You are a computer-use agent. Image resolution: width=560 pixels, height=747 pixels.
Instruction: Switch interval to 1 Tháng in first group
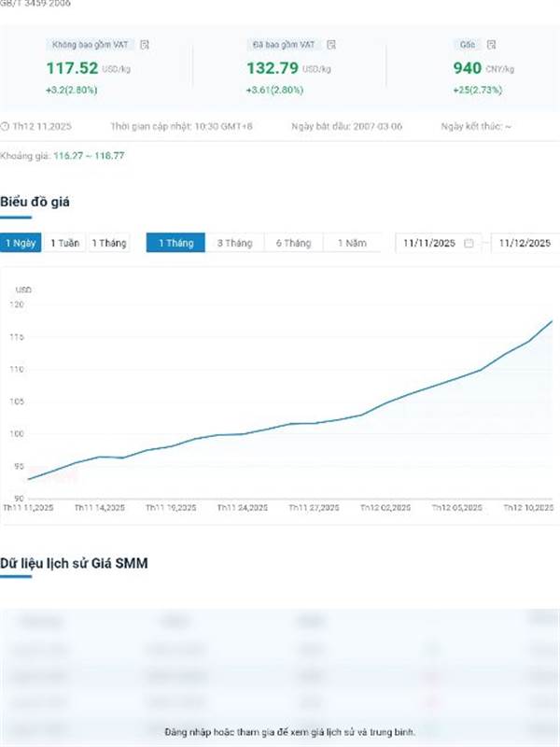[107, 243]
